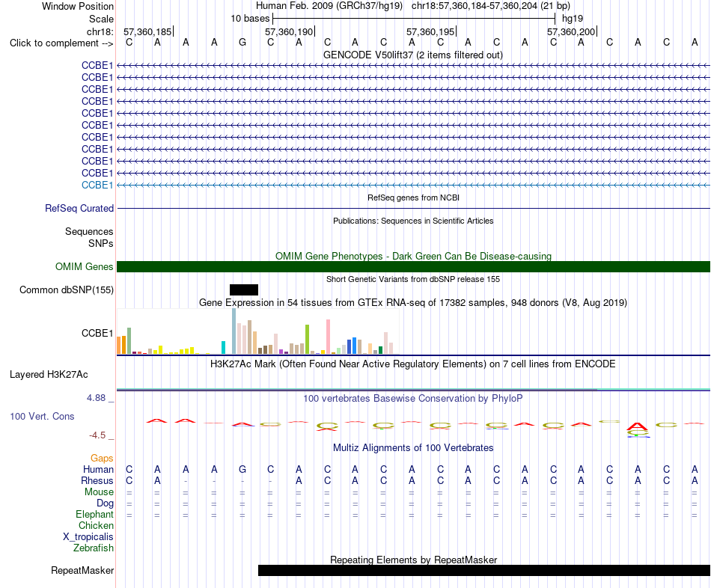
Task: Select the RefSeq Curated track label
Action: coord(79,209)
